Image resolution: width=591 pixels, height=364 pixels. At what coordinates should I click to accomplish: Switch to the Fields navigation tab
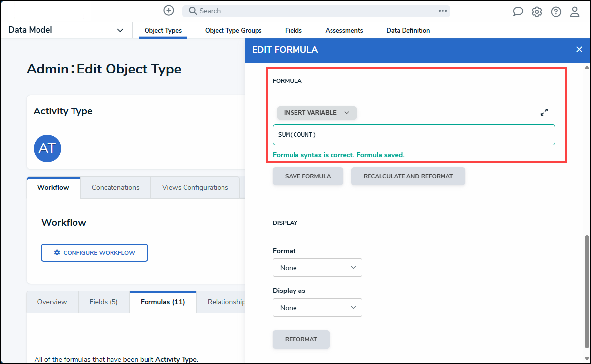tap(294, 31)
